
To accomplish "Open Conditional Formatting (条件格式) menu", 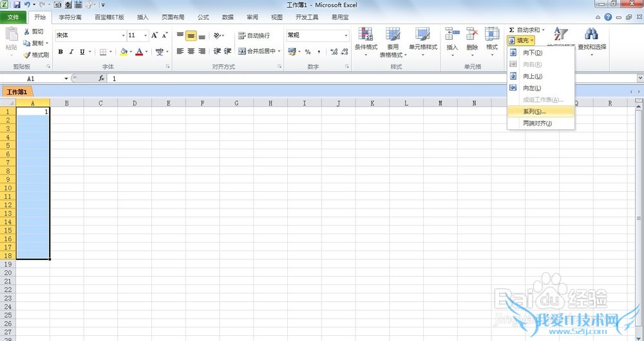I will 366,42.
